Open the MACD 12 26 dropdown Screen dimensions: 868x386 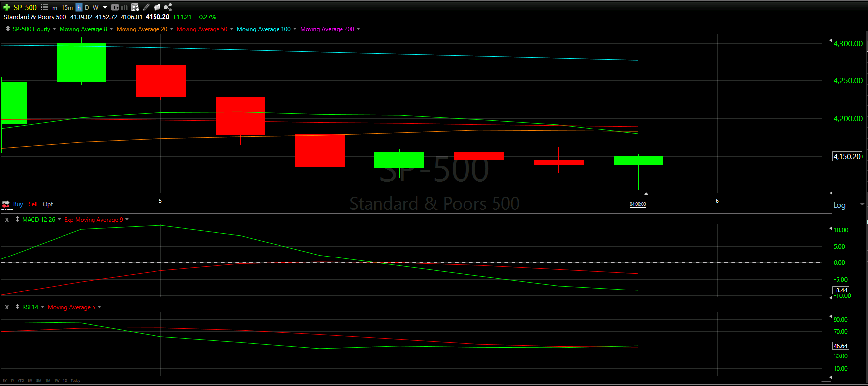[59, 219]
